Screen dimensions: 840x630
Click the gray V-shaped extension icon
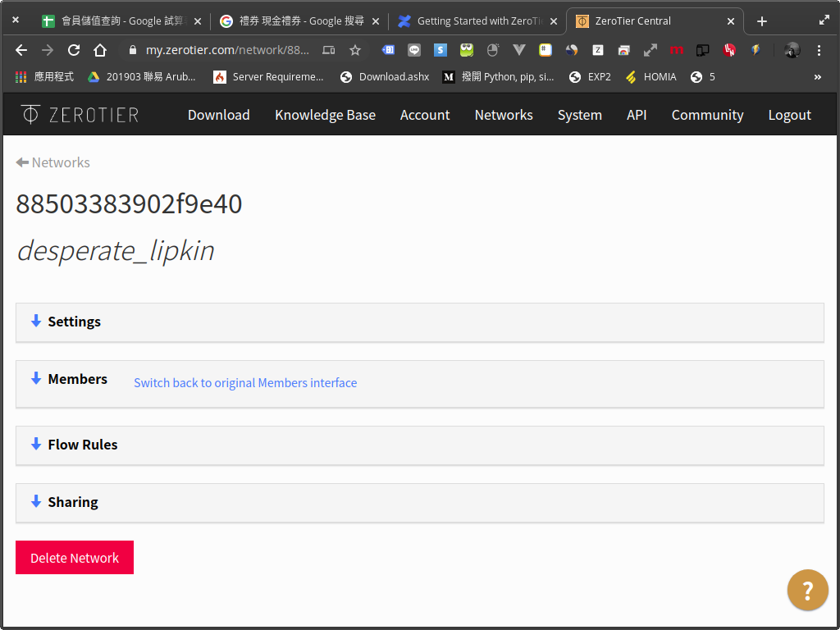[x=518, y=50]
